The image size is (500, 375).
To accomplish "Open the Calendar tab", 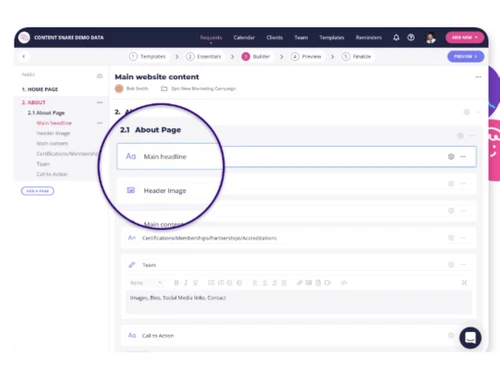I will click(244, 38).
